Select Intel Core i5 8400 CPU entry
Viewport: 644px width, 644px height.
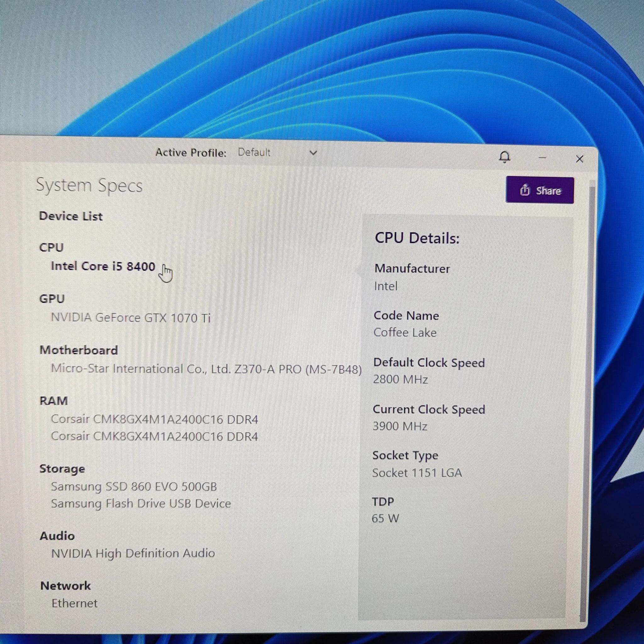[x=103, y=266]
